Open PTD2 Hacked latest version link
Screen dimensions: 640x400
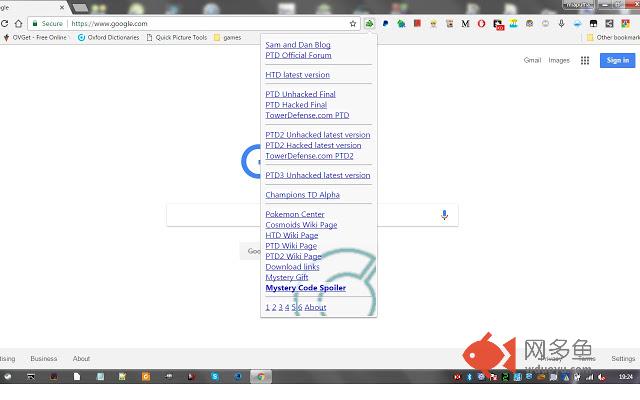[313, 145]
